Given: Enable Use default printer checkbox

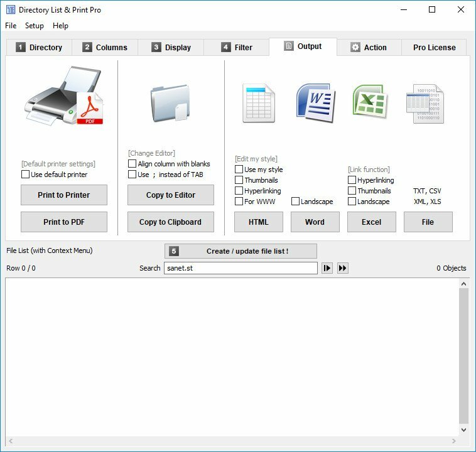Looking at the screenshot, I should click(x=26, y=175).
